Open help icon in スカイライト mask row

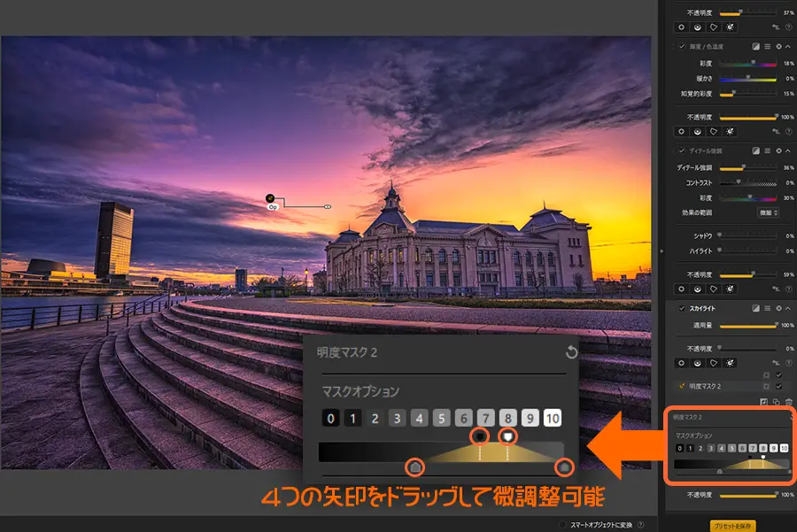point(788,363)
